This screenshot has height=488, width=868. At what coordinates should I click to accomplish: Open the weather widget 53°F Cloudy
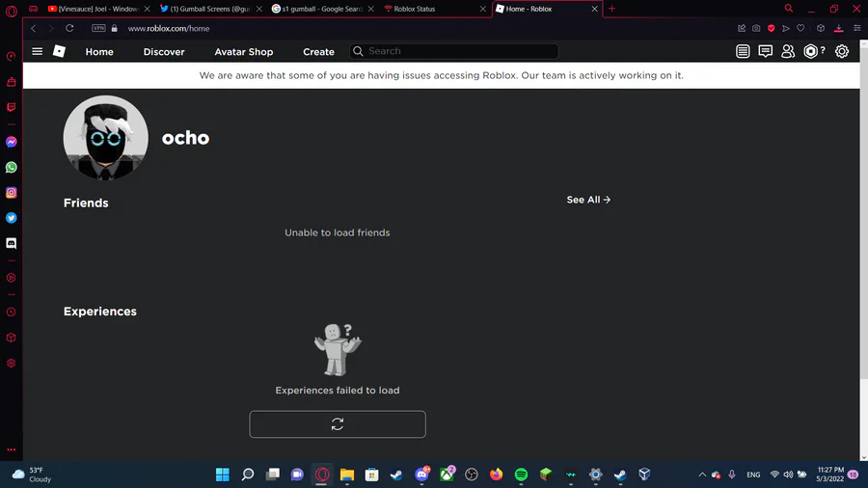[x=32, y=474]
